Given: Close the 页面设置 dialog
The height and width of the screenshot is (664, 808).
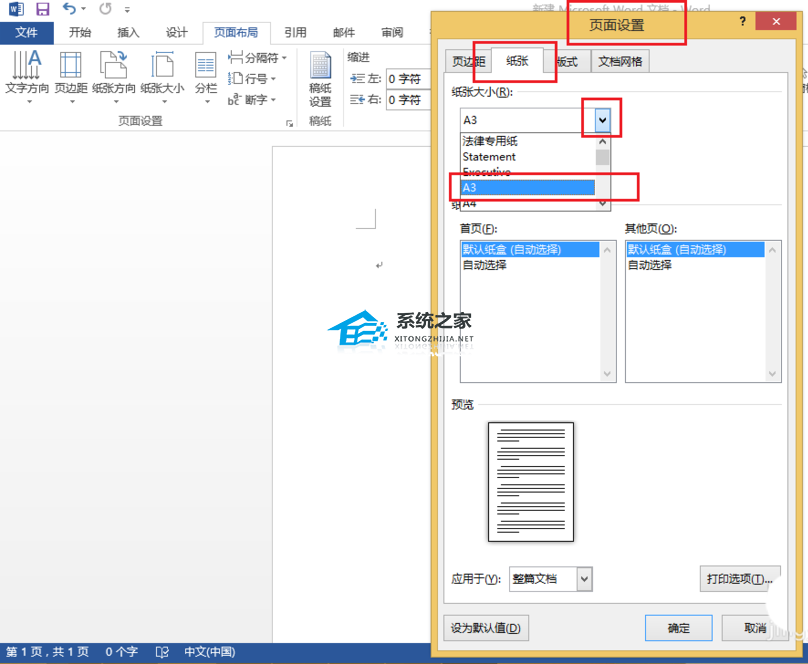Looking at the screenshot, I should [776, 22].
